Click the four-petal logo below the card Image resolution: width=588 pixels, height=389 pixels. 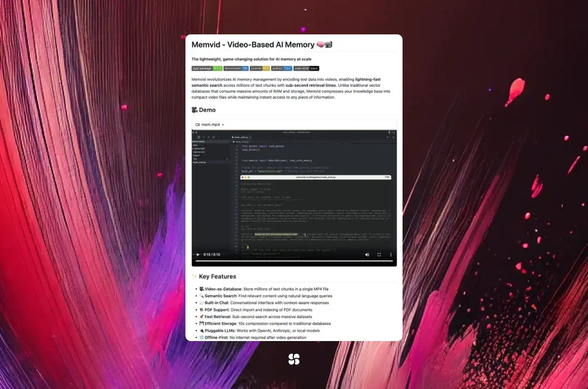point(294,359)
